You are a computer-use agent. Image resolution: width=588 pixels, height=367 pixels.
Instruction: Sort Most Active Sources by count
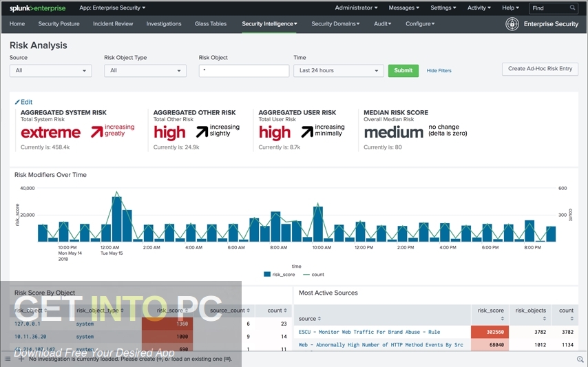click(x=571, y=319)
